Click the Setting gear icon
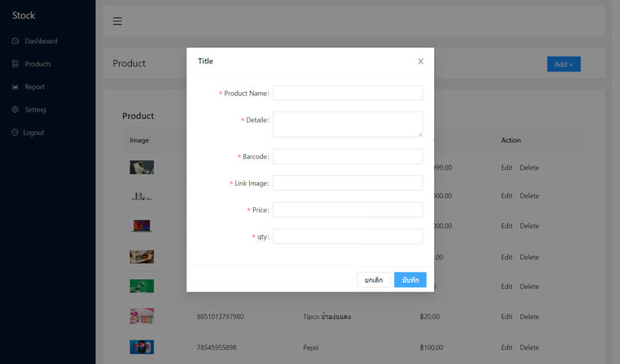Image resolution: width=620 pixels, height=364 pixels. 15,110
